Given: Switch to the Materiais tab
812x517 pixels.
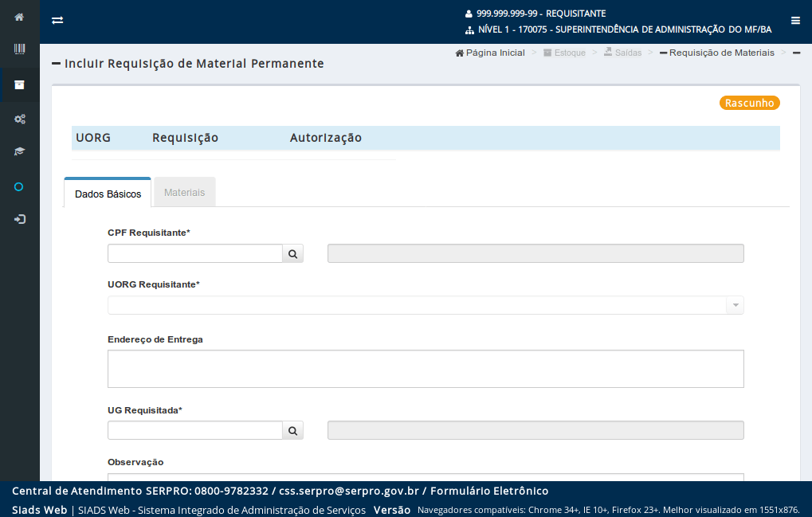Looking at the screenshot, I should click(184, 193).
